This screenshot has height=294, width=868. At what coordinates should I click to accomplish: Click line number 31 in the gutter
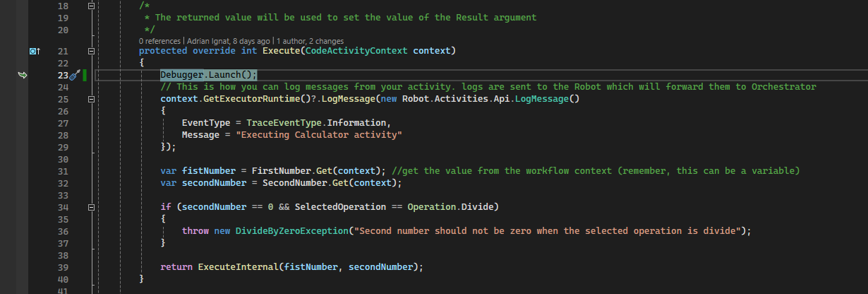pos(62,171)
